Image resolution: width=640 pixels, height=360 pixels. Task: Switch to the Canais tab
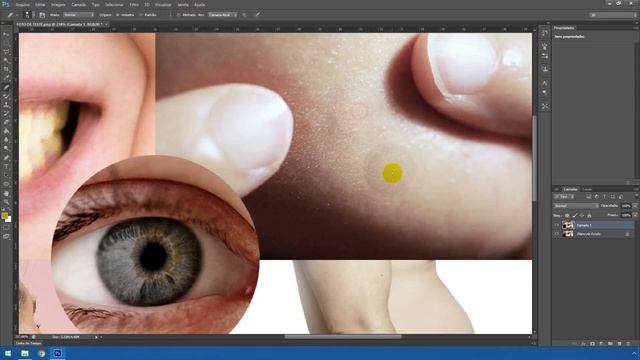(x=587, y=189)
